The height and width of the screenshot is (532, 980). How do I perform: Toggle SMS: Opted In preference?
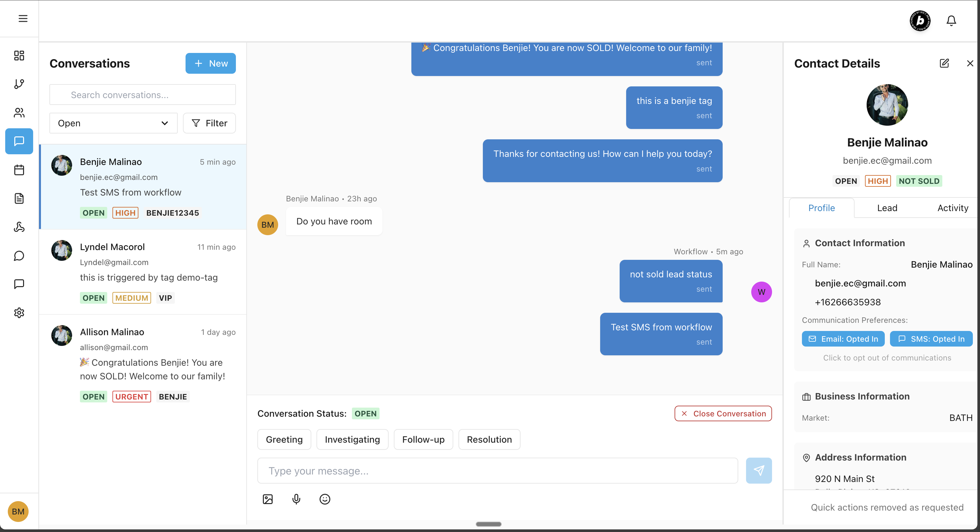click(931, 339)
